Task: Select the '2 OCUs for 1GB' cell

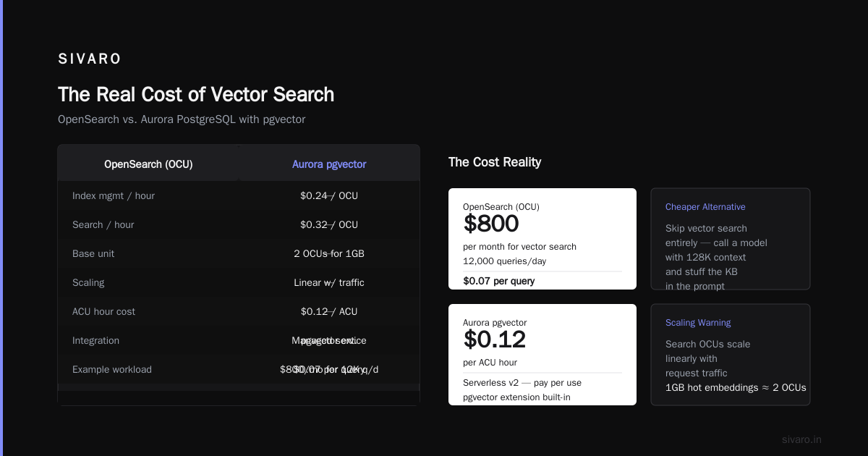Action: 329,253
